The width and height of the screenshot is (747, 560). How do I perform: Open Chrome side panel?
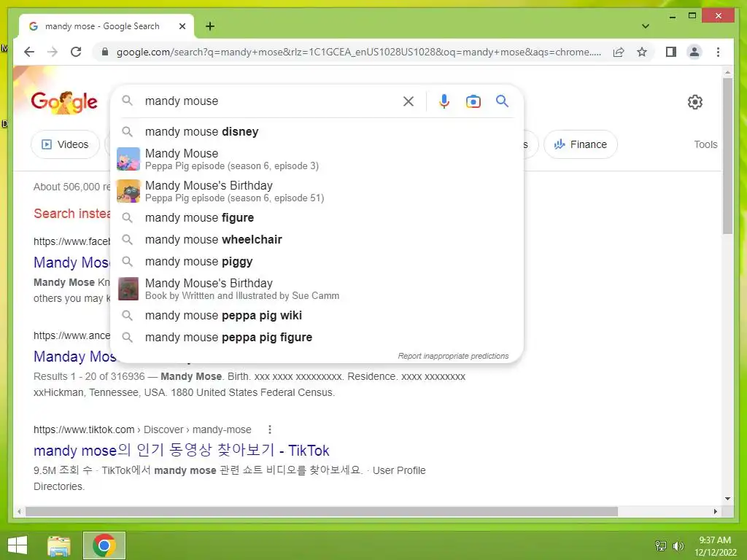click(671, 52)
